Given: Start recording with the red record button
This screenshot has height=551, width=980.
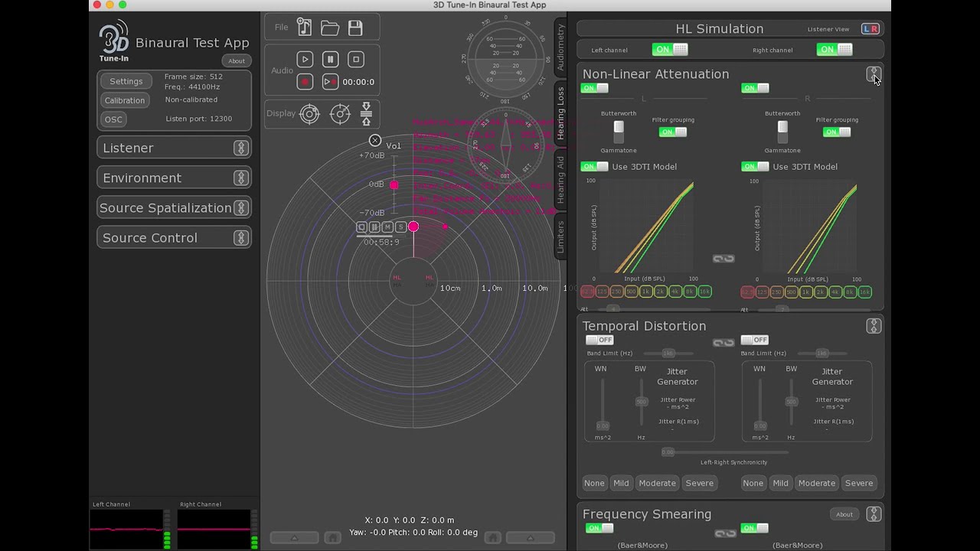Looking at the screenshot, I should click(x=305, y=81).
